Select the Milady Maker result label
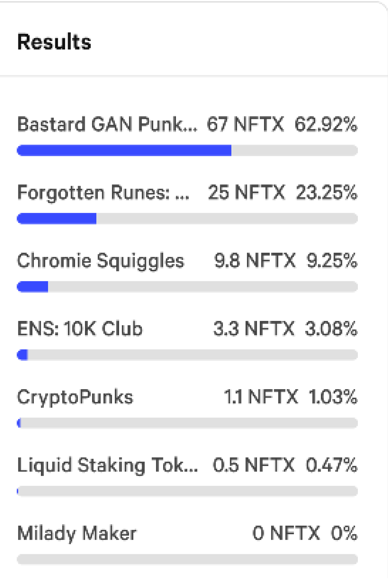This screenshot has width=388, height=588. pos(77,533)
